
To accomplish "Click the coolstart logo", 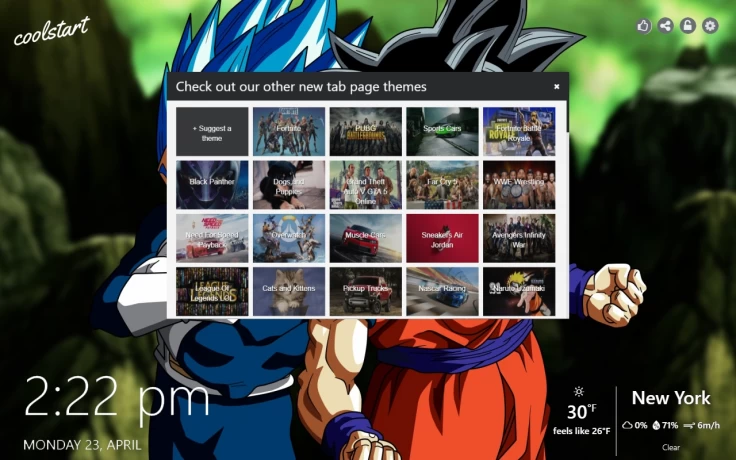I will click(51, 31).
